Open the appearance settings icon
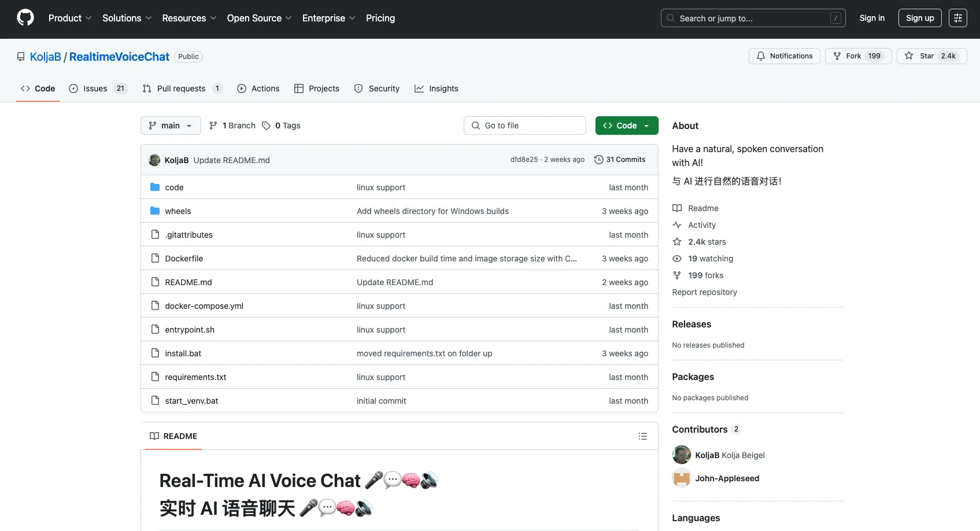Viewport: 980px width, 531px height. click(958, 18)
